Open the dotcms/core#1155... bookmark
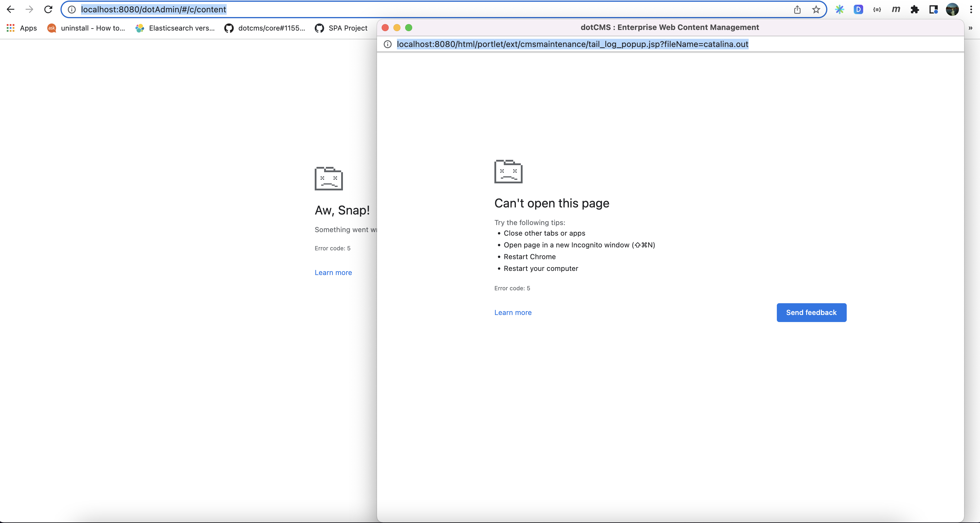980x523 pixels. click(265, 28)
